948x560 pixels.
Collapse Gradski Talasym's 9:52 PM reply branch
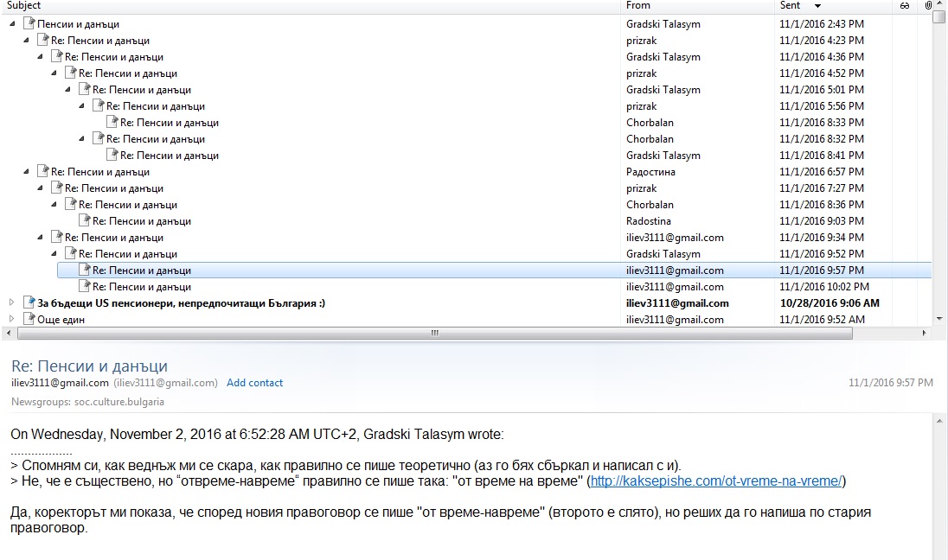54,253
